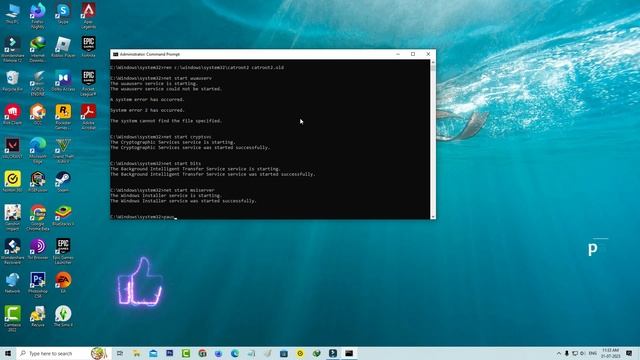
Task: Open the Wondershare Filmora 12 shortcut
Action: click(12, 49)
